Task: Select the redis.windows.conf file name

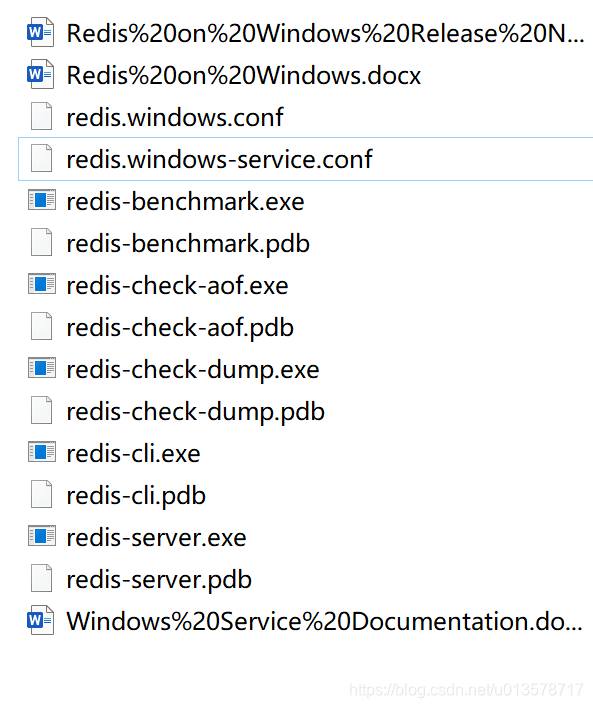Action: (175, 117)
